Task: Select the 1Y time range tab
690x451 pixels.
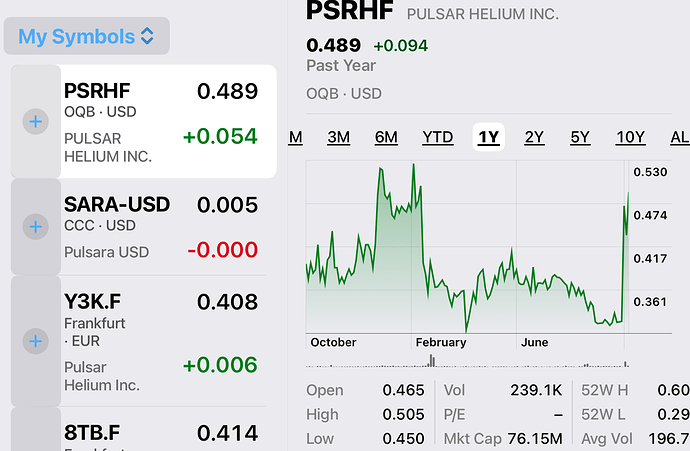Action: 488,137
